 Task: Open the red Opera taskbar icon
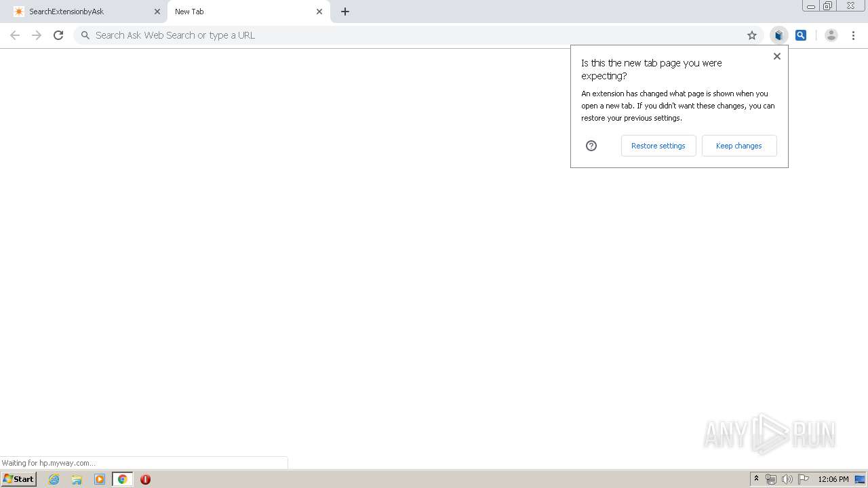click(x=145, y=479)
